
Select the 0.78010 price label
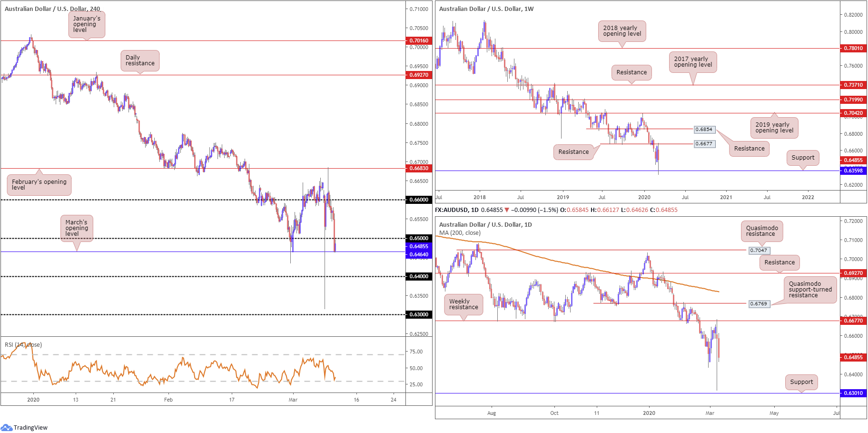tap(853, 48)
